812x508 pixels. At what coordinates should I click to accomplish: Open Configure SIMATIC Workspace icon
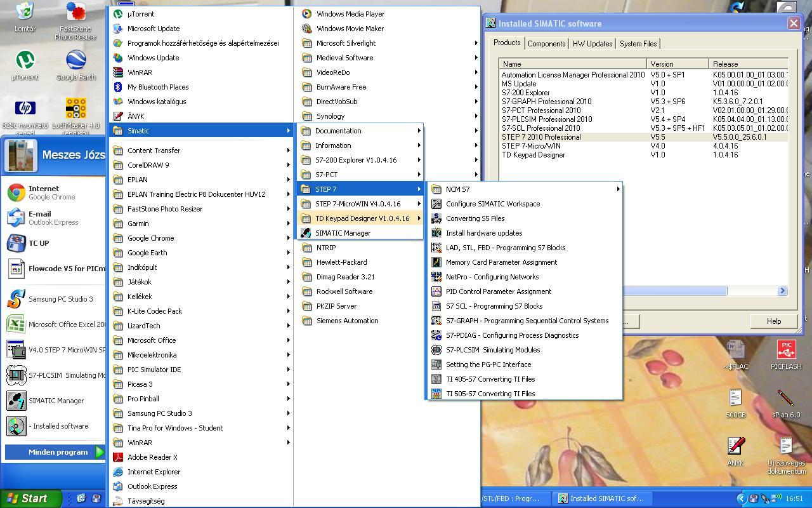point(436,204)
